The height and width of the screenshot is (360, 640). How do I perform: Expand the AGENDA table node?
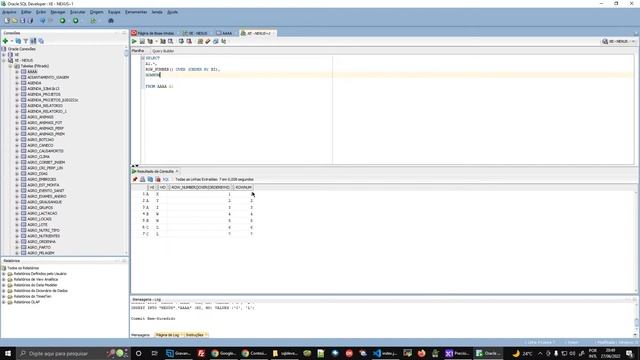[x=17, y=83]
